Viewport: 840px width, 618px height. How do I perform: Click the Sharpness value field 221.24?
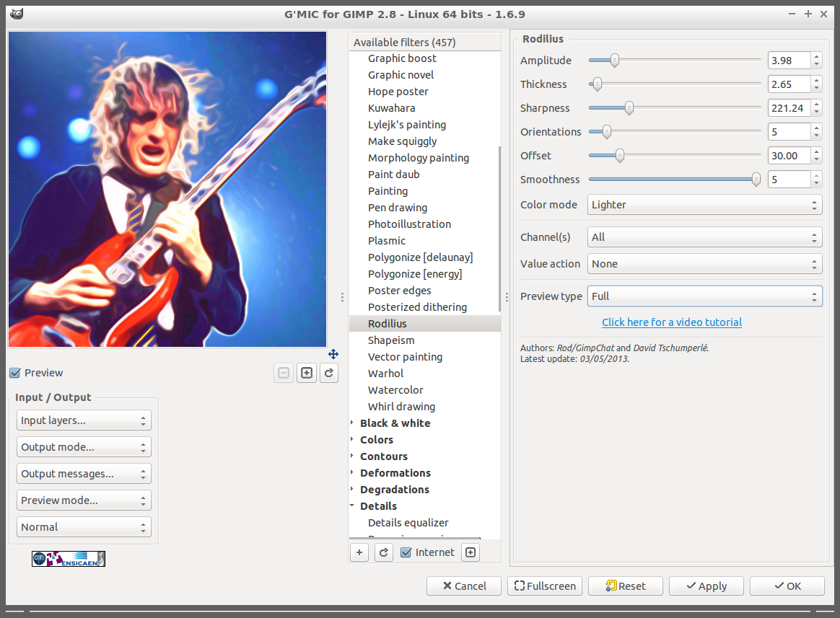[789, 108]
